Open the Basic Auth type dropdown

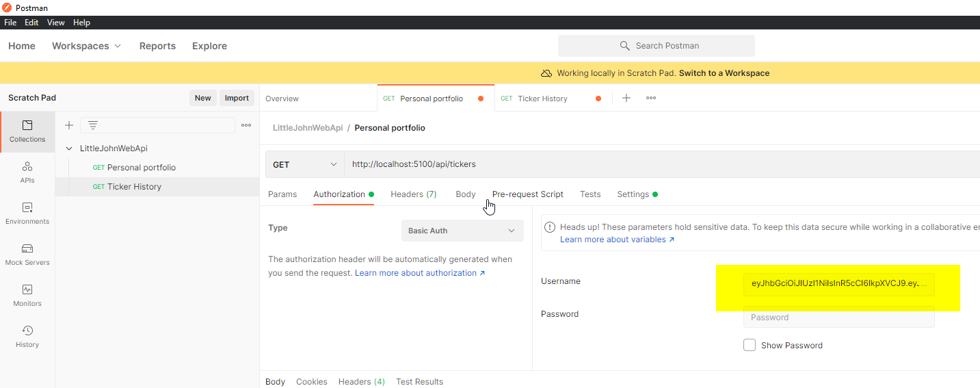pyautogui.click(x=462, y=231)
